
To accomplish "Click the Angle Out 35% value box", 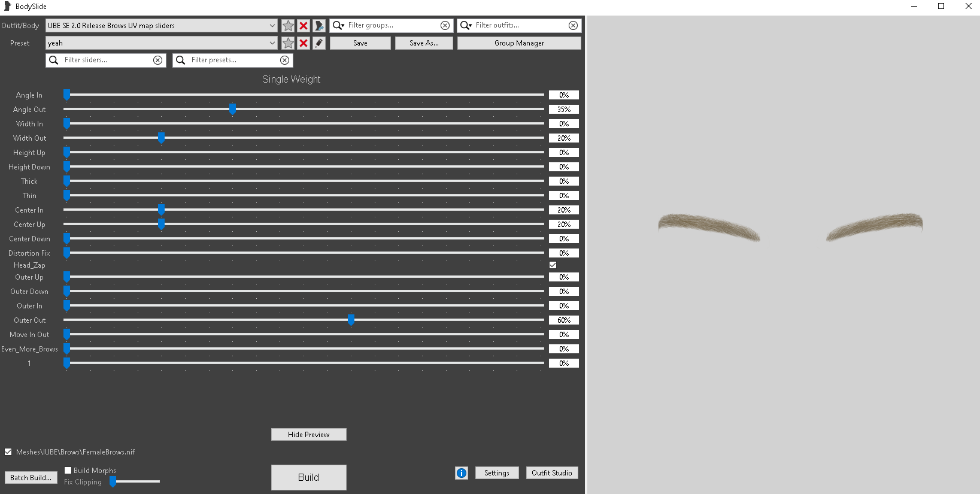I will pyautogui.click(x=564, y=110).
